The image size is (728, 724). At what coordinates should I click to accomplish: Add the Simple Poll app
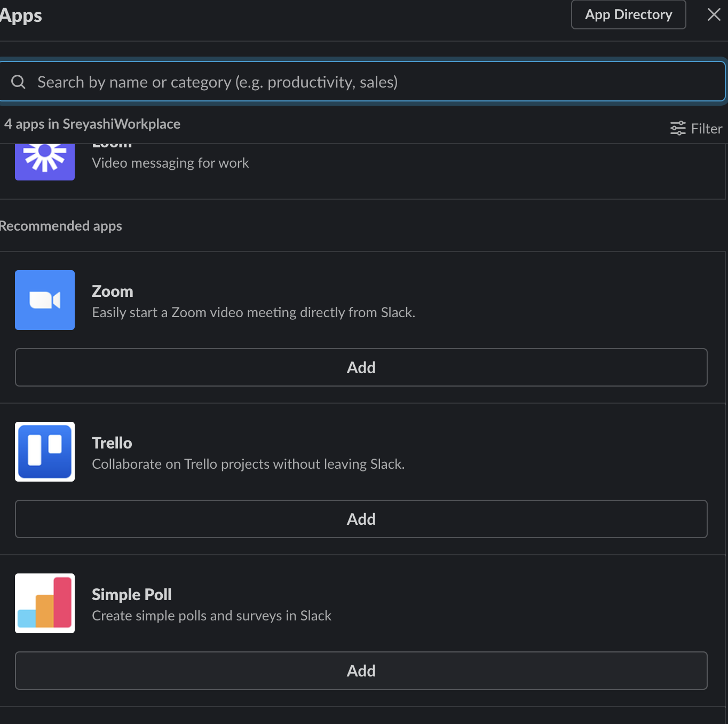coord(361,671)
